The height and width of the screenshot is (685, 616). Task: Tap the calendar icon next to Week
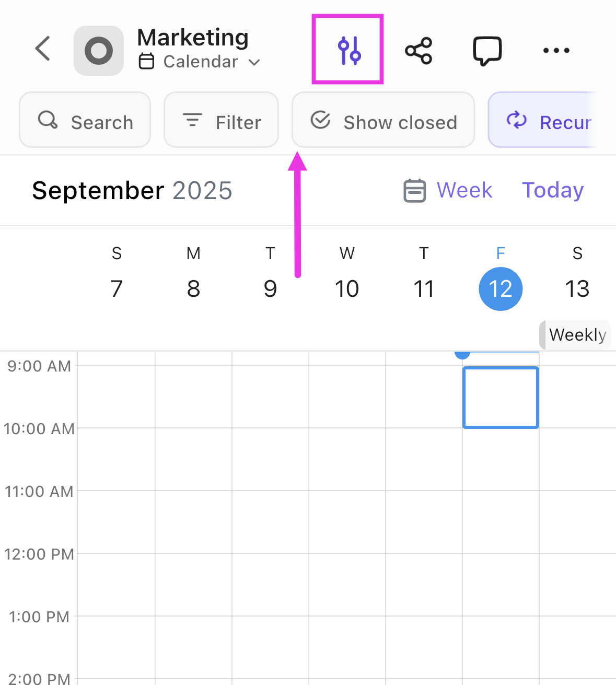tap(414, 190)
